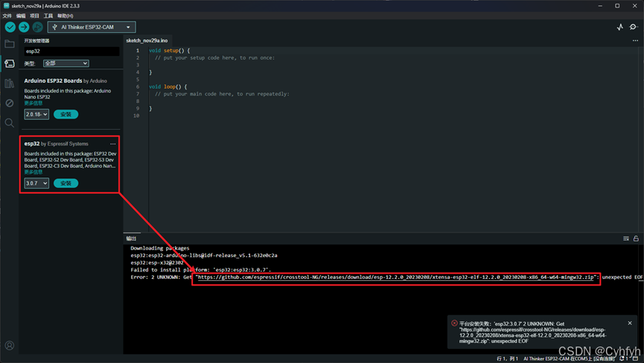This screenshot has width=644, height=363.
Task: Install esp32 by Espressif Systems package
Action: pyautogui.click(x=66, y=183)
